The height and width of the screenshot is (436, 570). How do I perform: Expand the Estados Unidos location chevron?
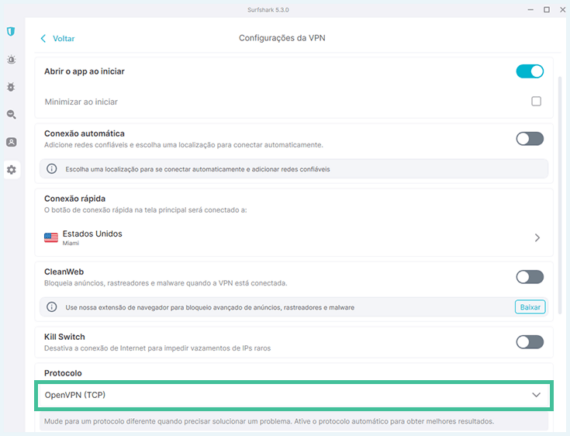[537, 238]
